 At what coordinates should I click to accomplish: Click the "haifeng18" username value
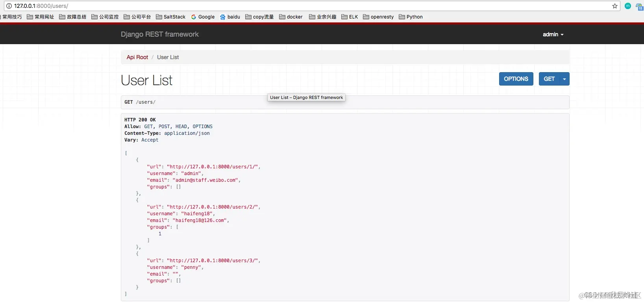(197, 214)
